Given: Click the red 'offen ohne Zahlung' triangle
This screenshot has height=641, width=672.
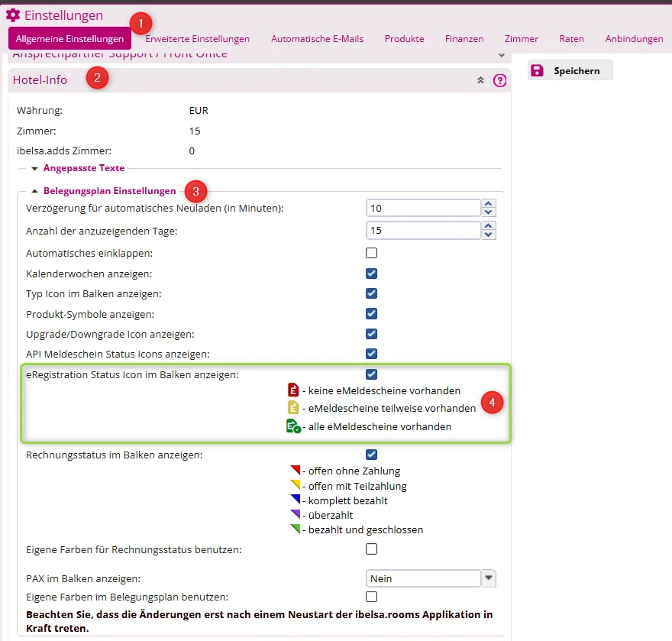Looking at the screenshot, I should click(296, 470).
